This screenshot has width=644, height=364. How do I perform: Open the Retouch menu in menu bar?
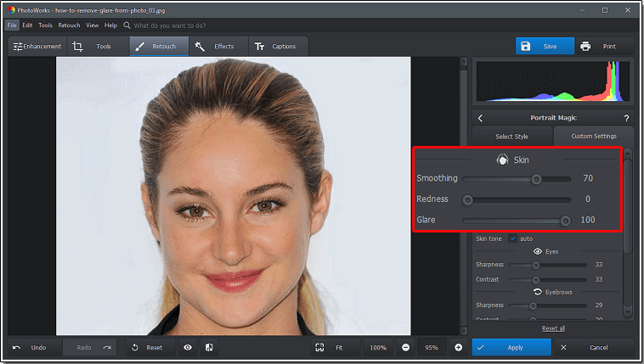[x=69, y=25]
